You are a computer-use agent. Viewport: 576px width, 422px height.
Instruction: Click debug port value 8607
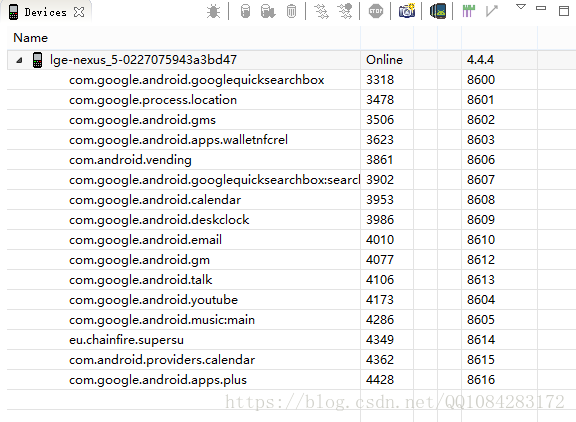(481, 180)
